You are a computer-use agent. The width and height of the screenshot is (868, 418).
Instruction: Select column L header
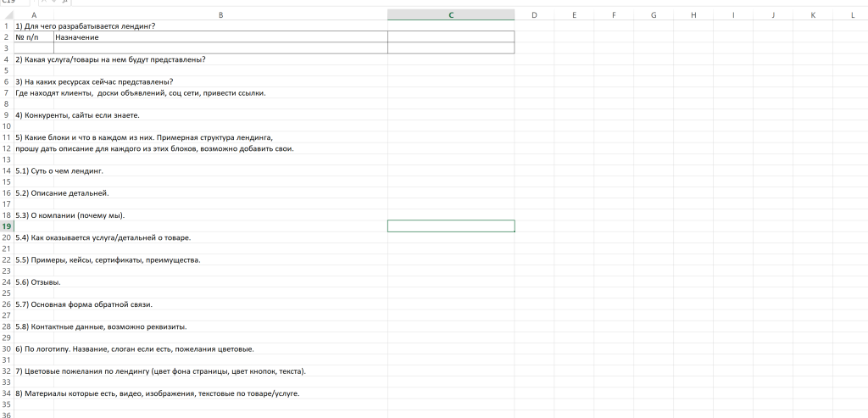point(851,15)
